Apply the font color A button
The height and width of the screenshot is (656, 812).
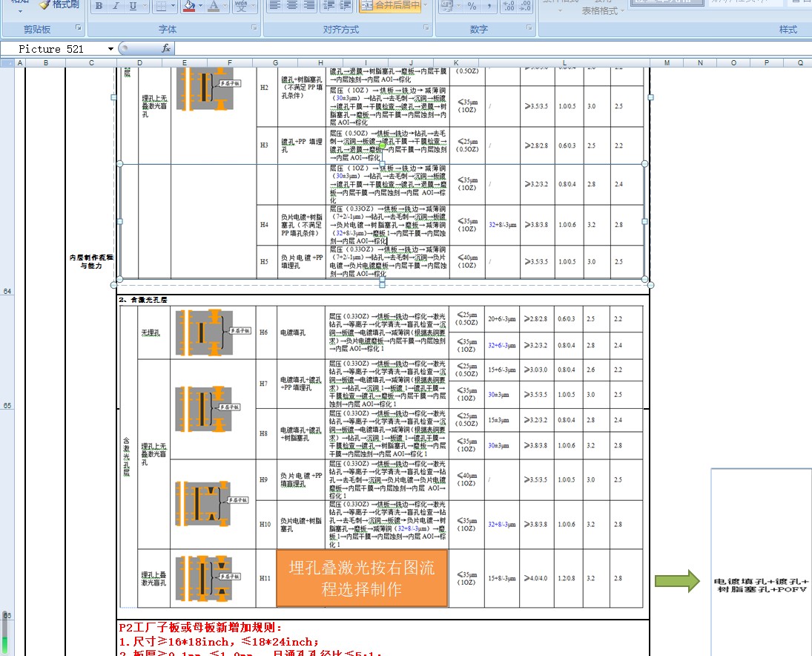pyautogui.click(x=214, y=6)
